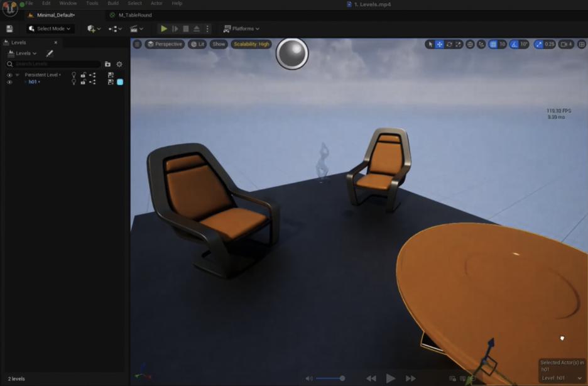The width and height of the screenshot is (588, 386).
Task: Start Play In Editor with green play
Action: point(164,28)
